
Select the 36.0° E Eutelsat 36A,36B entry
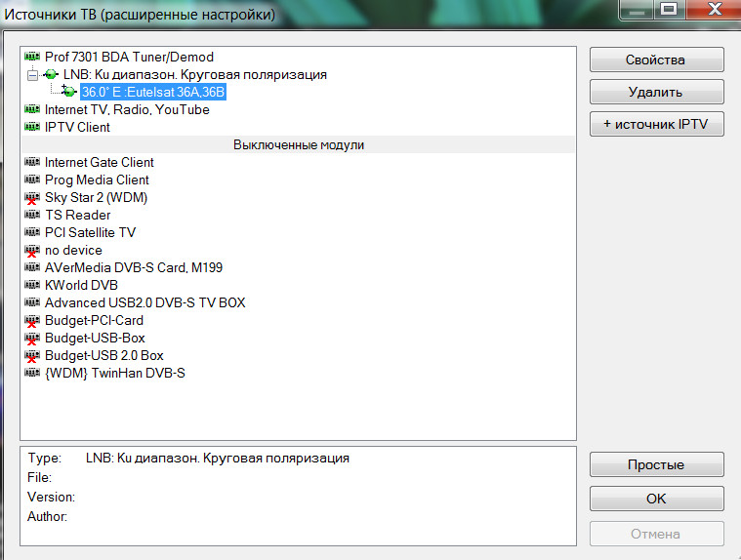click(x=152, y=93)
